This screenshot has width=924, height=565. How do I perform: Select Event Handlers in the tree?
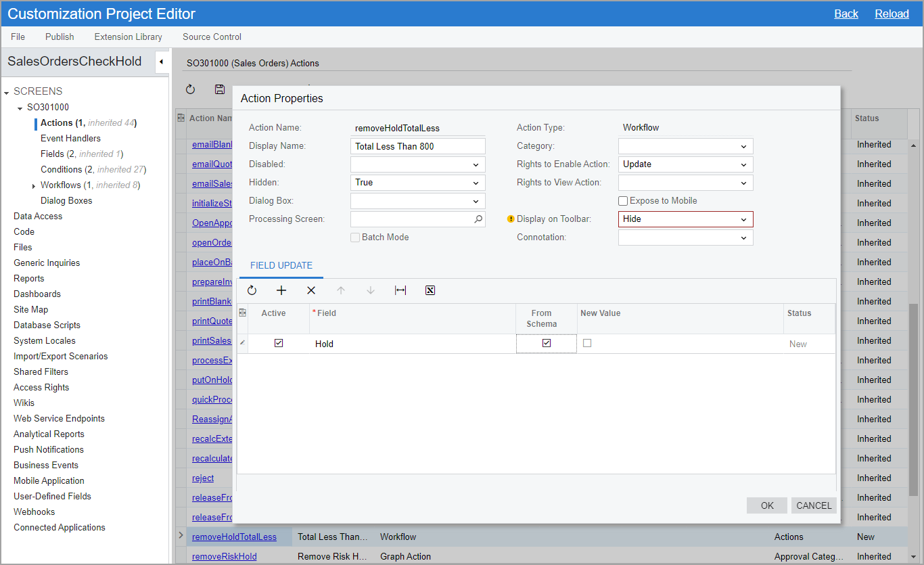click(70, 138)
